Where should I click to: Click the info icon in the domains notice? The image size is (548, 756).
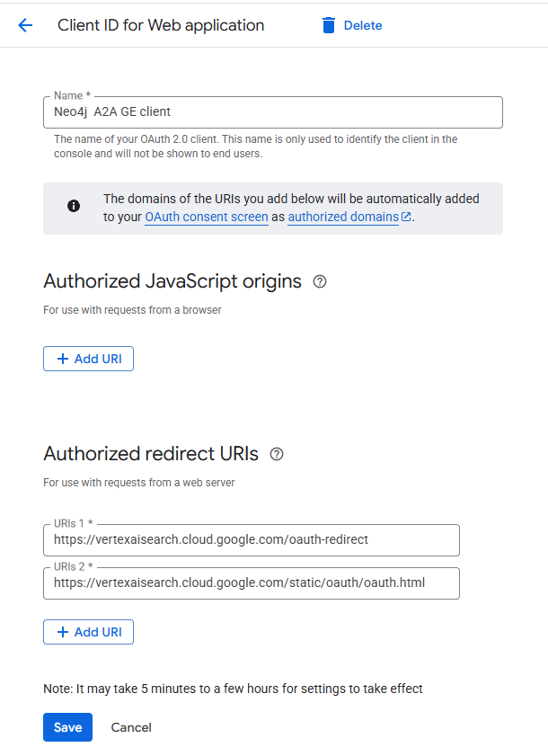coord(74,206)
